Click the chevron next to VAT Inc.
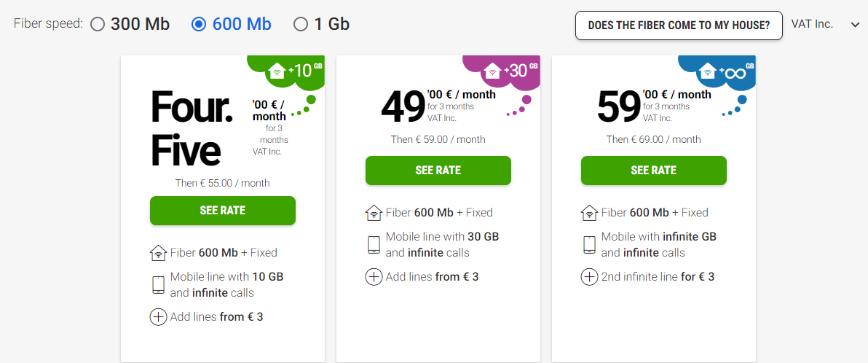Image resolution: width=868 pixels, height=363 pixels. (x=853, y=25)
